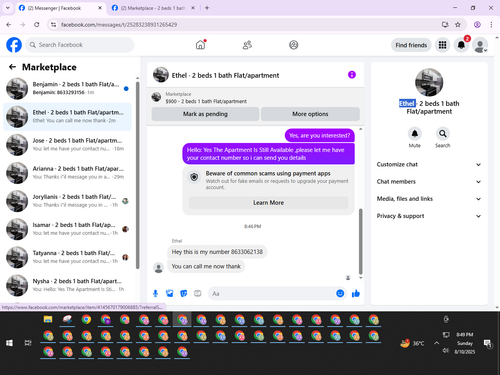
Task: Open the Friends icon in the top navigation
Action: coord(247,45)
